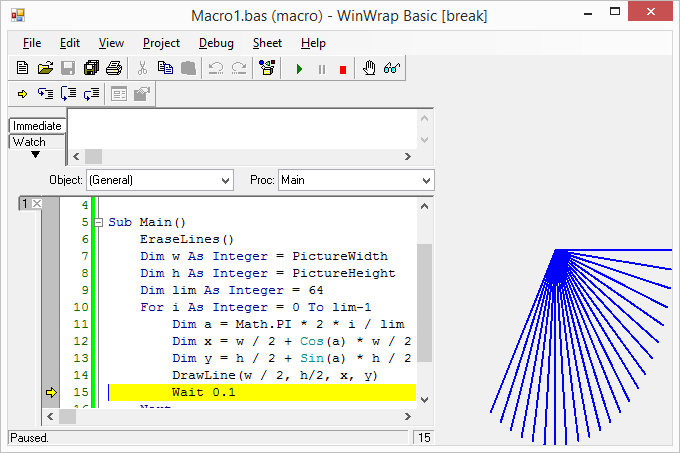Click the Step Over icon
The height and width of the screenshot is (453, 680).
pos(69,94)
